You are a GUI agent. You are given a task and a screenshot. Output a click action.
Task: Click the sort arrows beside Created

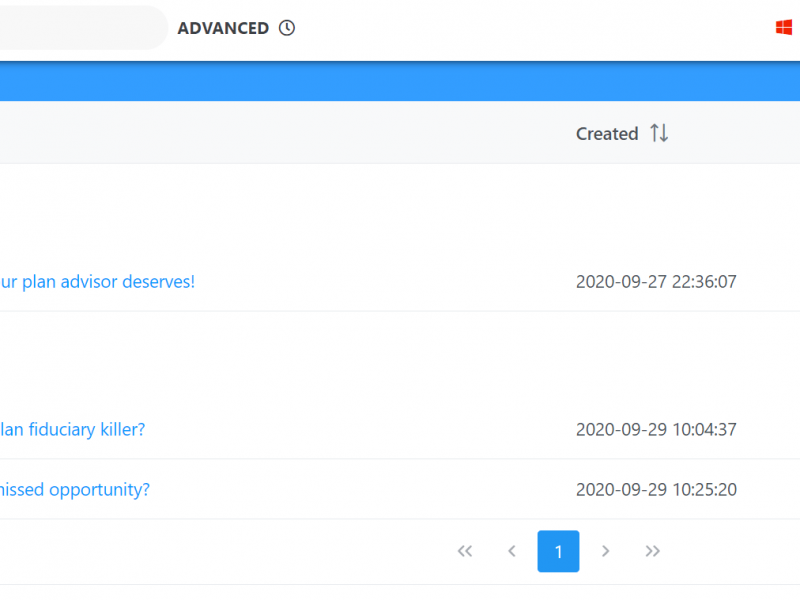click(x=659, y=133)
